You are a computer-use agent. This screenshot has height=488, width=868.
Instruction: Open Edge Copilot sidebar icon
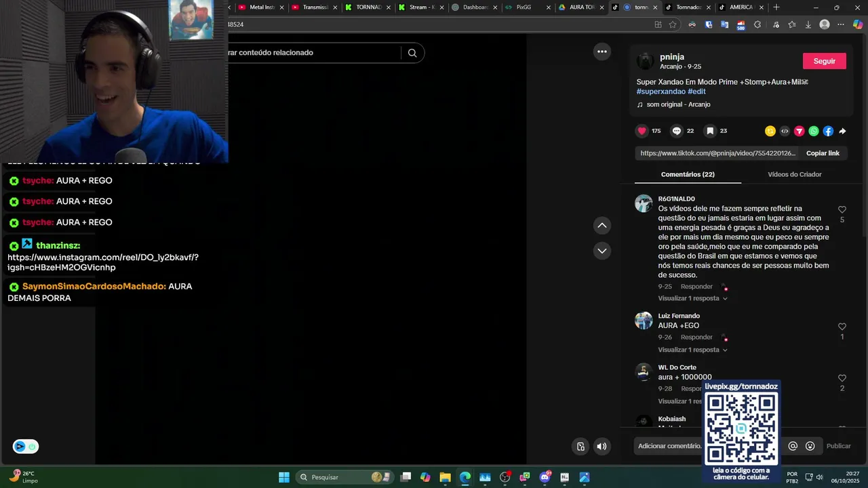857,24
